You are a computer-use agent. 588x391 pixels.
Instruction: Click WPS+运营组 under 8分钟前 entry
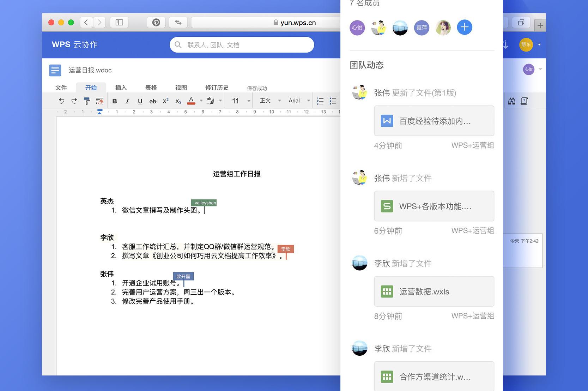[x=473, y=316]
